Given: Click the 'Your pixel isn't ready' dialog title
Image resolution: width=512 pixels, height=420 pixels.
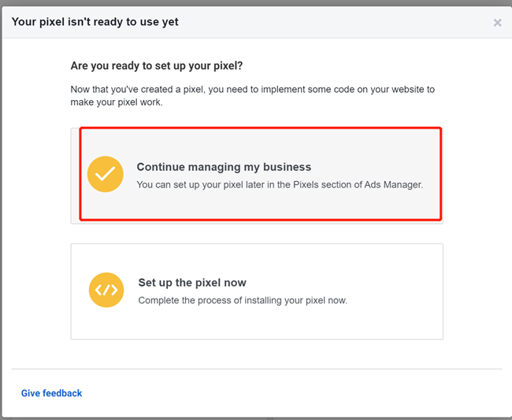Looking at the screenshot, I should pos(95,22).
